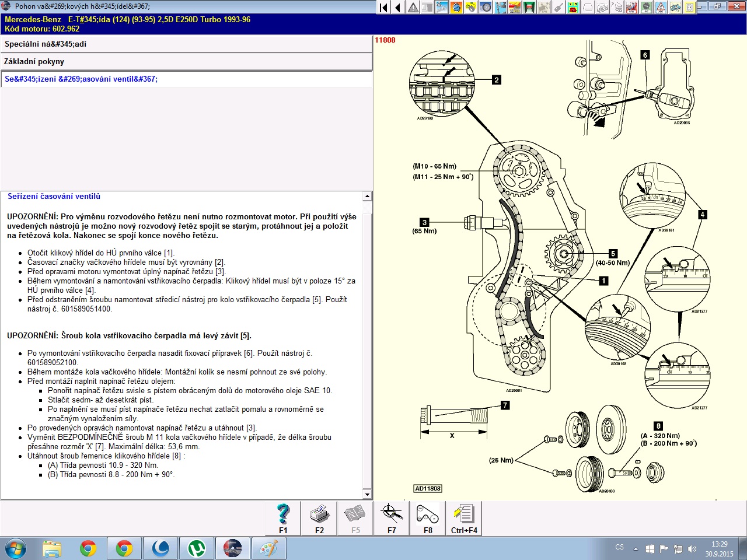Show hidden system tray icons arrow
Viewport: 747px width, 560px height.
click(x=636, y=549)
